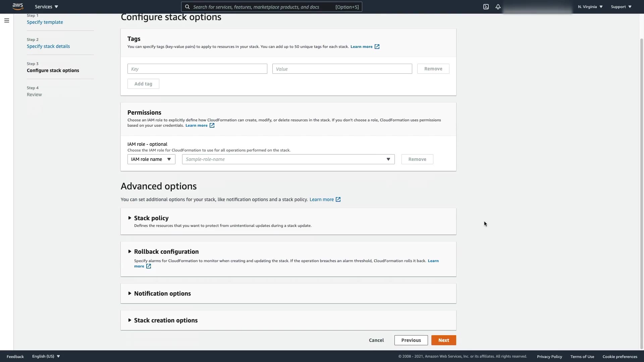Click the orange Next button
This screenshot has width=644, height=362.
443,340
